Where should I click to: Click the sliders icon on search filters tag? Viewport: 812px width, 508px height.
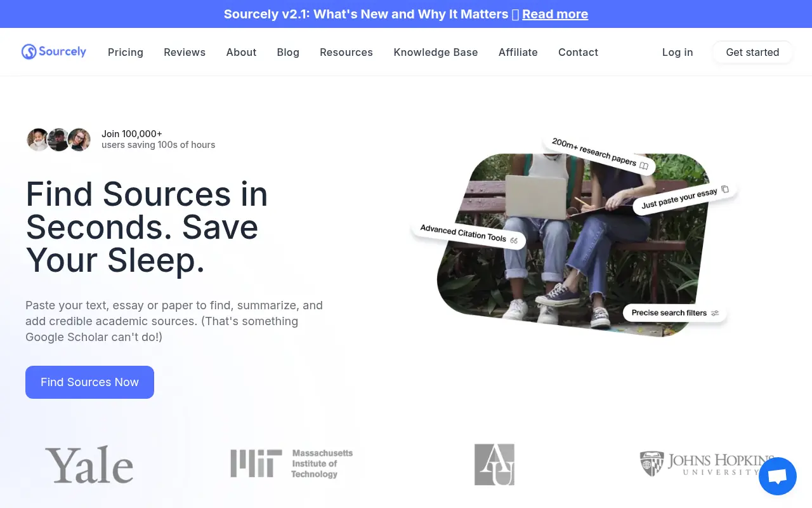coord(715,313)
